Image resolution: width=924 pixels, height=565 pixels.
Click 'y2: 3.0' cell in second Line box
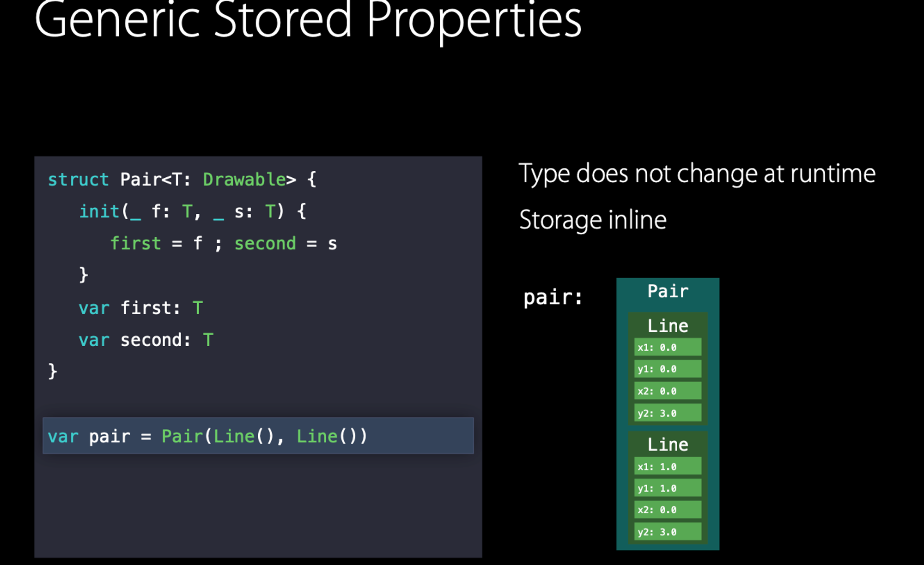[668, 532]
